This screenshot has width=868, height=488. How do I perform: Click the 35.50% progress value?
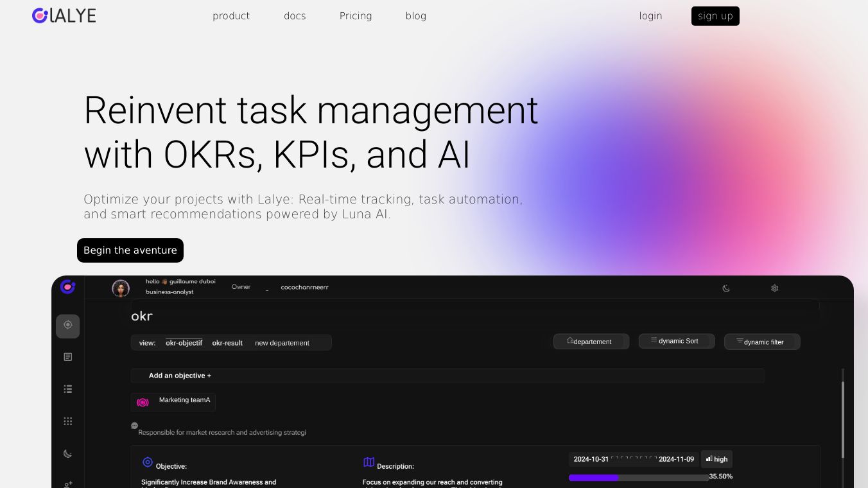coord(721,476)
